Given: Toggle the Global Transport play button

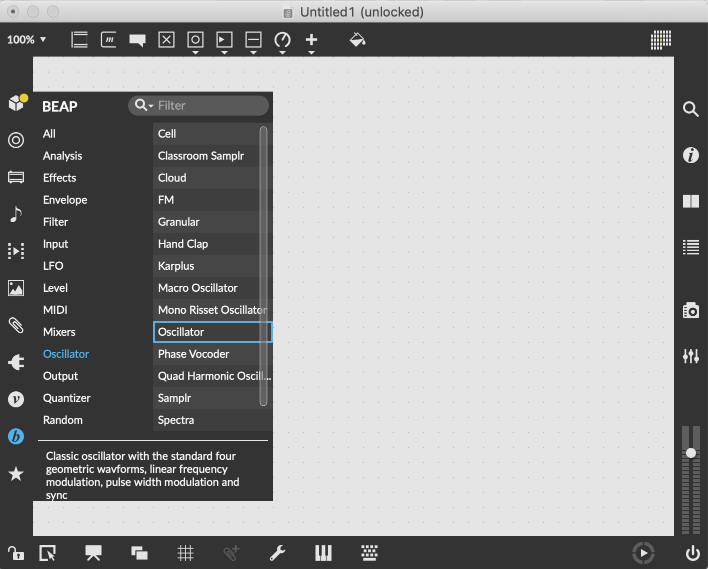Looking at the screenshot, I should pos(643,553).
